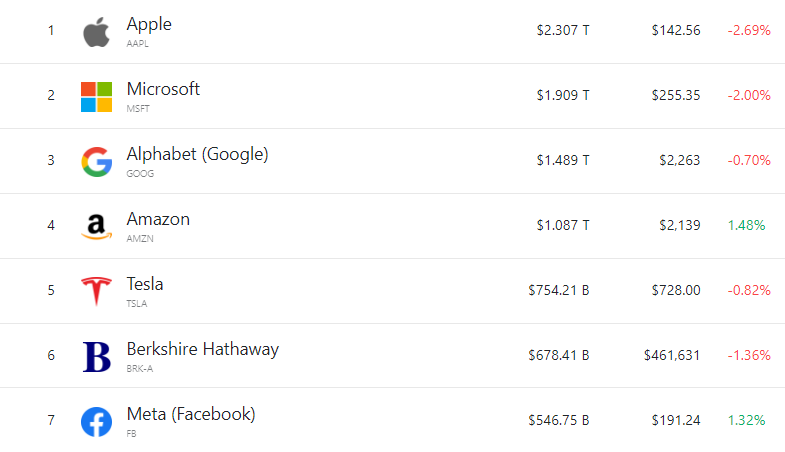785x452 pixels.
Task: Go to the Tesla company page
Action: tap(145, 284)
